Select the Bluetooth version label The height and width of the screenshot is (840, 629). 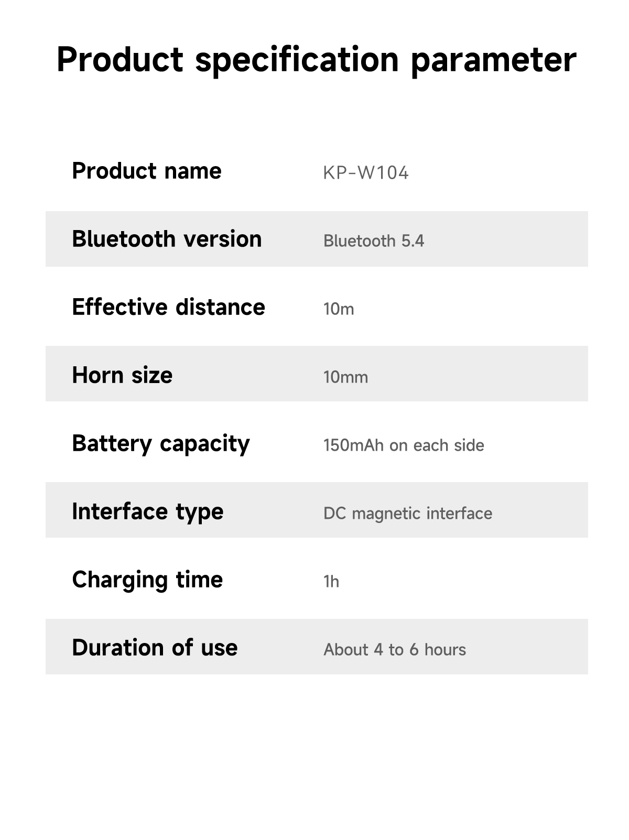(x=167, y=239)
